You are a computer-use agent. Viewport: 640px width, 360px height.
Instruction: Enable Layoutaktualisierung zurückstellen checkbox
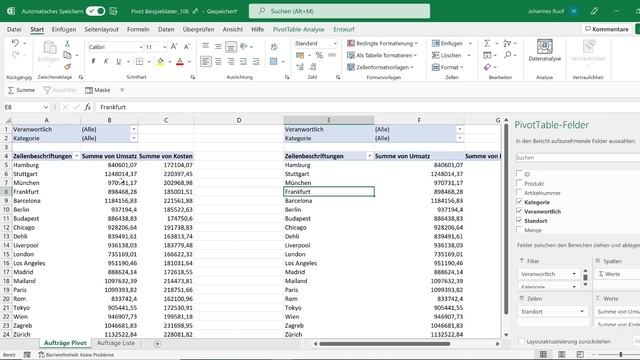tap(521, 341)
